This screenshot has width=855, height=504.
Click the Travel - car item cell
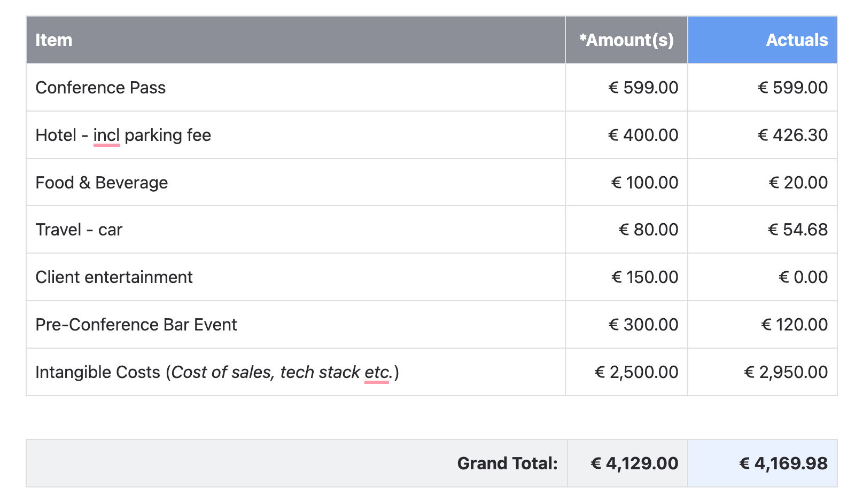point(296,230)
